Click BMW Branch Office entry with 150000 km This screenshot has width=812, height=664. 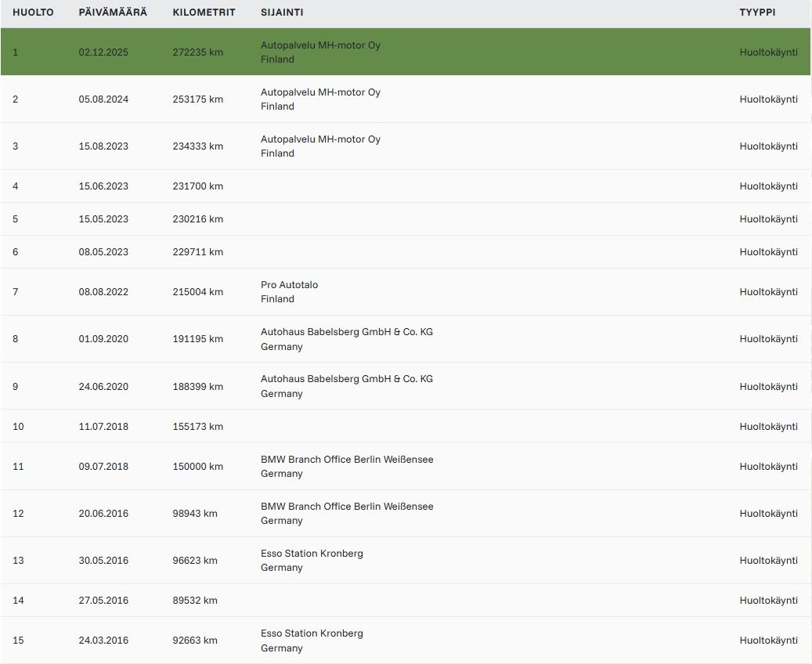[347, 466]
